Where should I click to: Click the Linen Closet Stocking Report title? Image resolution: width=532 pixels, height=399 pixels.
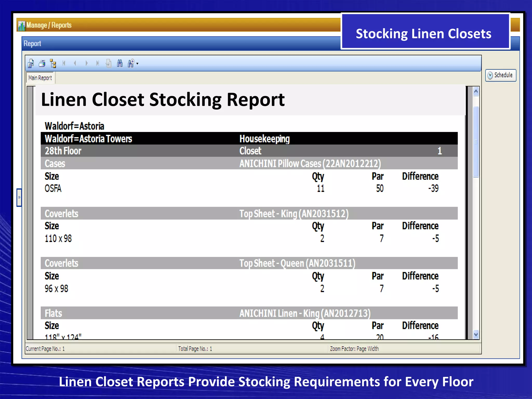[163, 99]
